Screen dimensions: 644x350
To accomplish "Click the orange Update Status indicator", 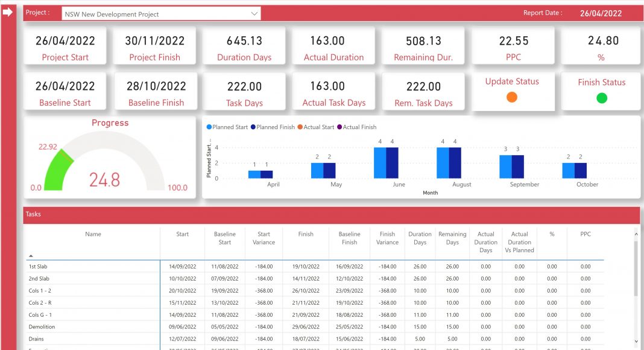I will click(x=512, y=97).
